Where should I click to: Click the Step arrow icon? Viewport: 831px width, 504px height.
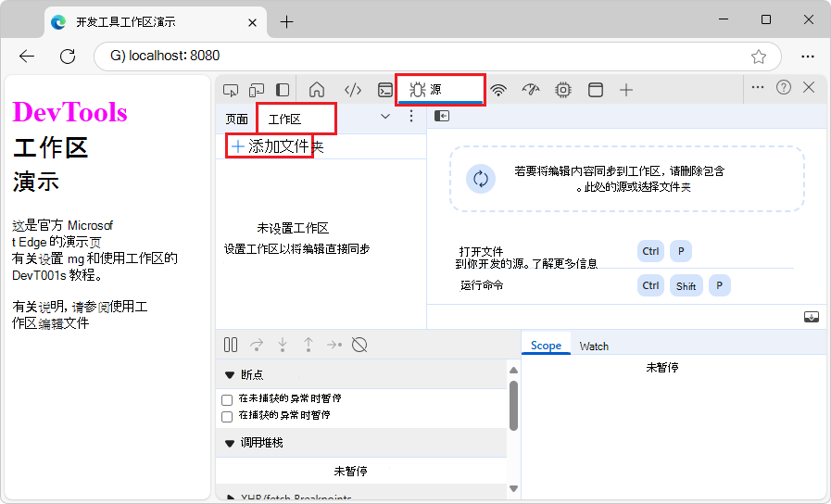pos(334,345)
